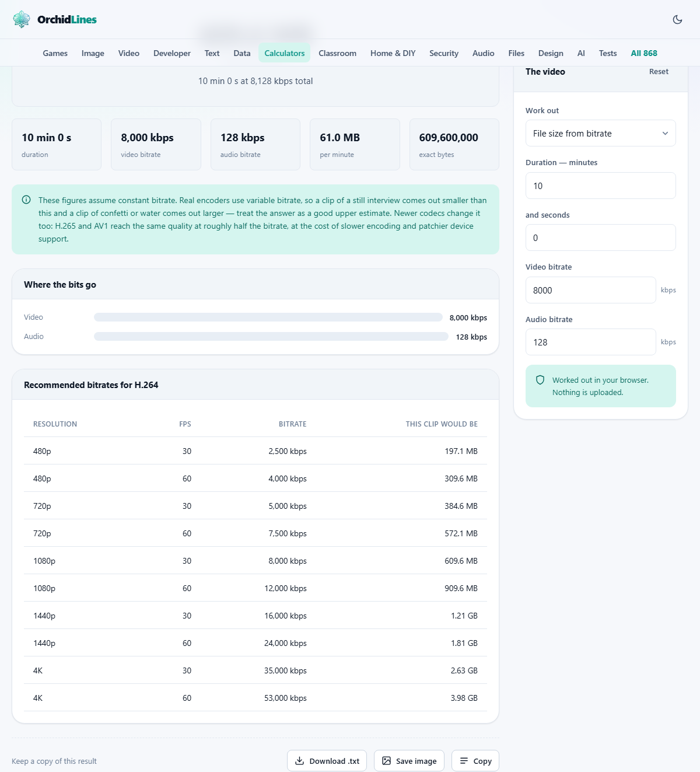
Task: Click the download icon beside Download .txt
Action: click(x=299, y=761)
